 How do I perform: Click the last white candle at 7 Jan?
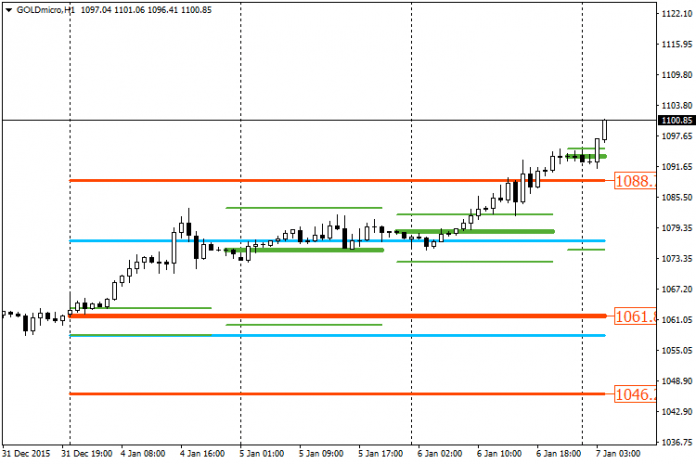[605, 130]
